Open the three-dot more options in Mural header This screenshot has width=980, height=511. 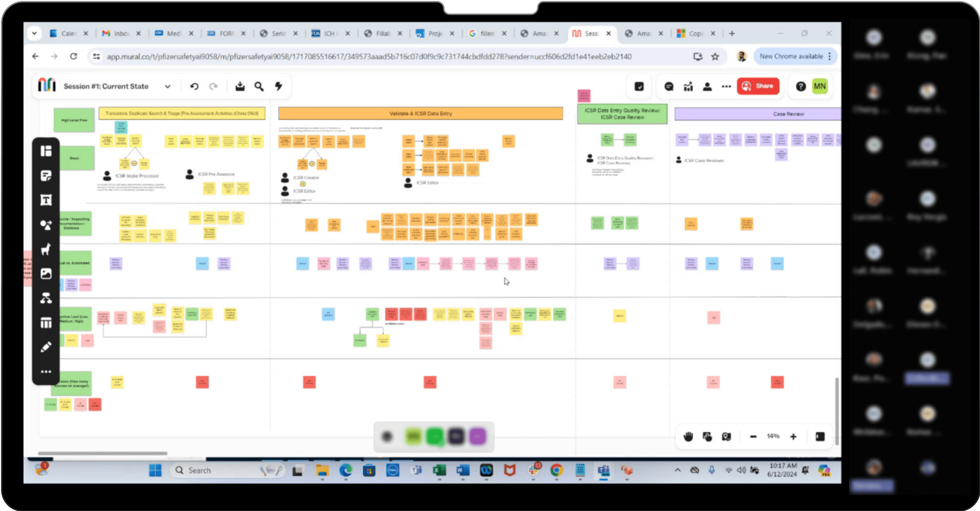(726, 86)
